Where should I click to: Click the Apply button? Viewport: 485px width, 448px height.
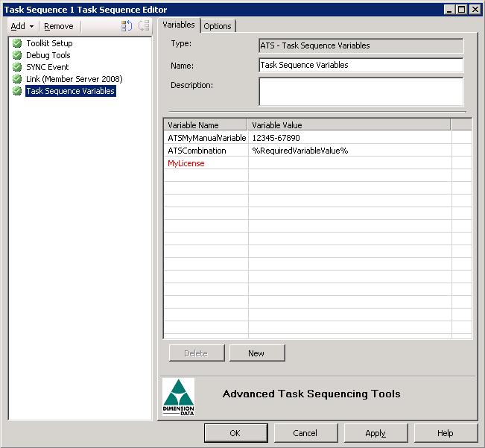point(375,433)
